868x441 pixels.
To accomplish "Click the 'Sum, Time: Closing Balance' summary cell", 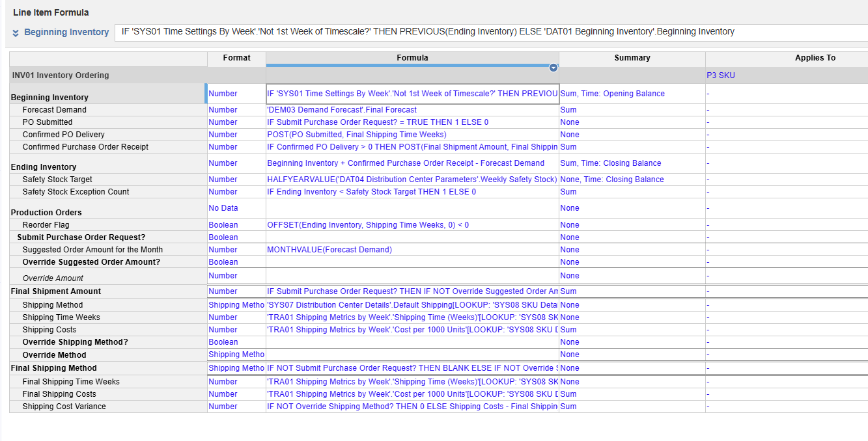I will (632, 163).
